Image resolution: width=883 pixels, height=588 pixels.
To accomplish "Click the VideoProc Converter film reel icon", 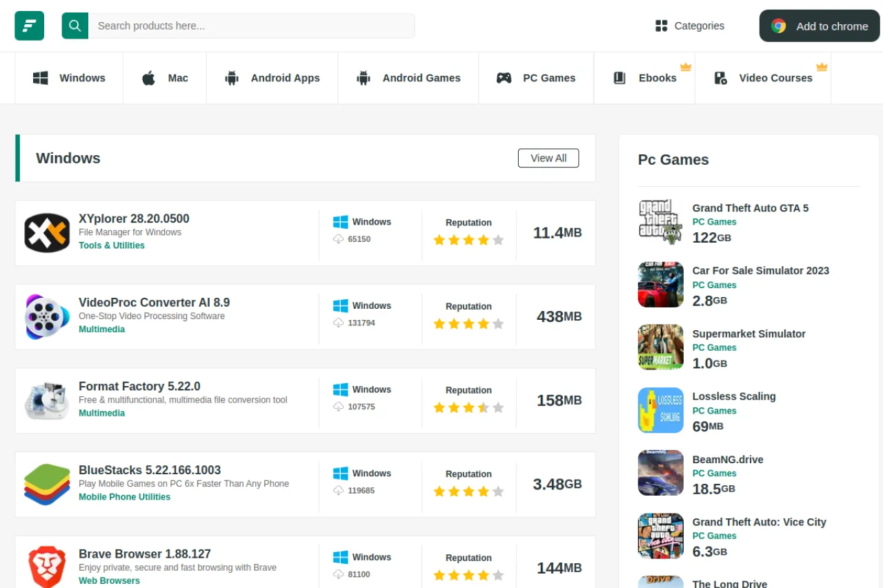I will tap(47, 317).
